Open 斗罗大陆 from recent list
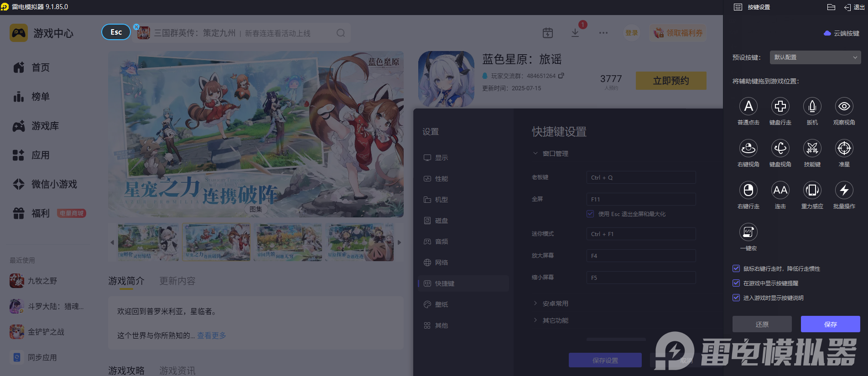Screen dimensions: 868x376 tap(47, 306)
